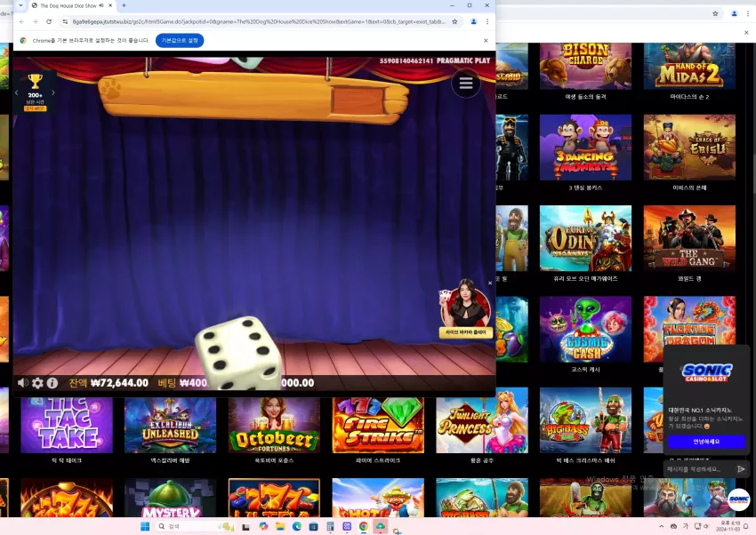This screenshot has height=535, width=756.
Task: Open the game info icon
Action: [52, 383]
